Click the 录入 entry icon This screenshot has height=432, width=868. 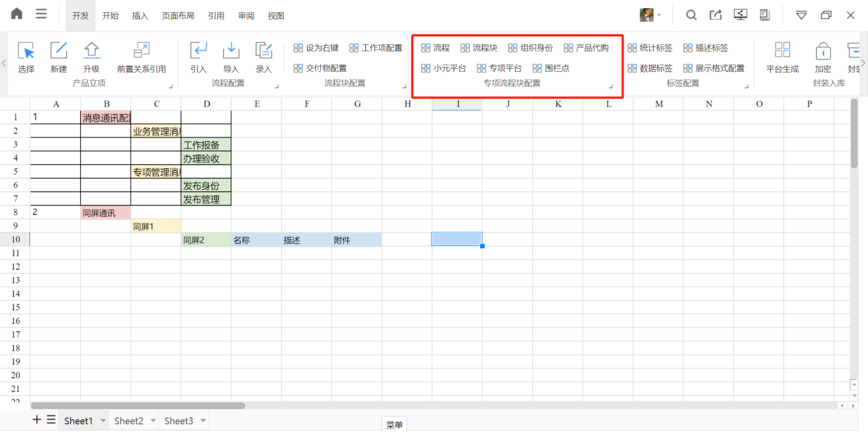click(x=263, y=51)
